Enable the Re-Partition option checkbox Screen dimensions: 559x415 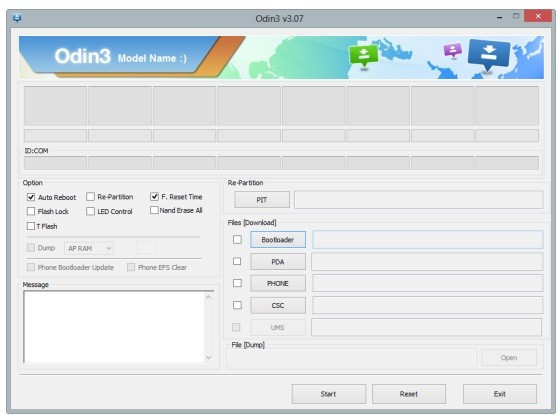pos(91,197)
